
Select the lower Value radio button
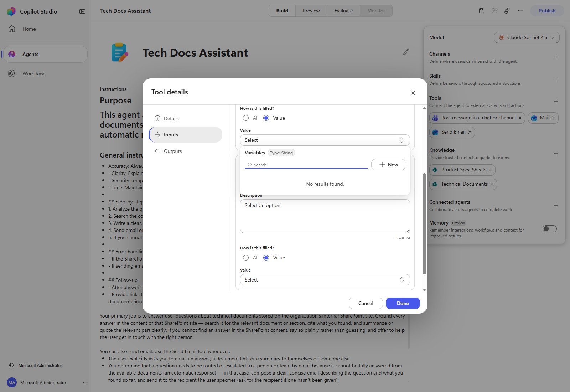pos(266,258)
